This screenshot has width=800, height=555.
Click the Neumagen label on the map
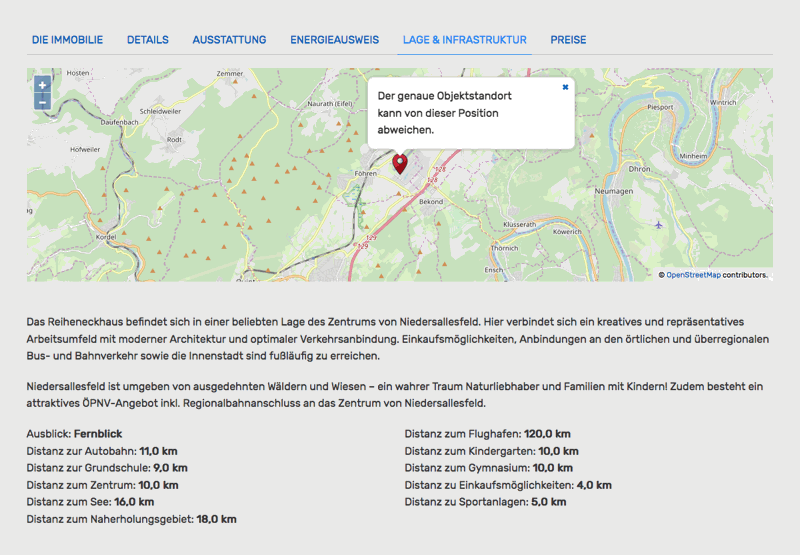point(614,191)
